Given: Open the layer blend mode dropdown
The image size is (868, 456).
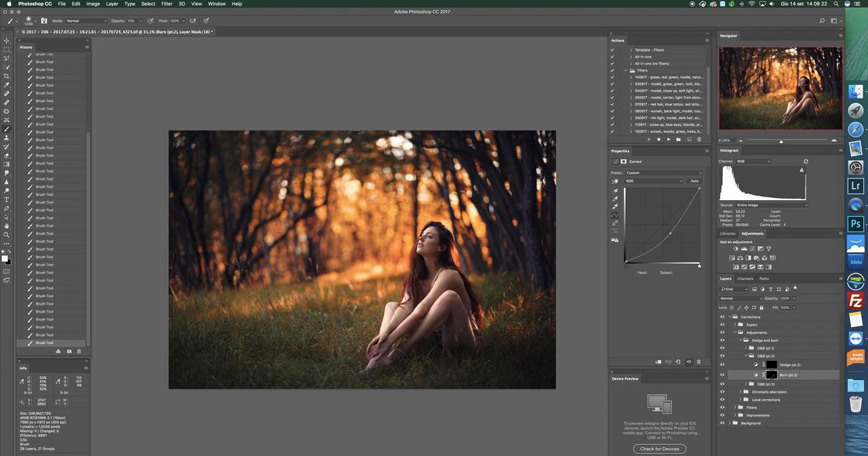Looking at the screenshot, I should point(741,299).
